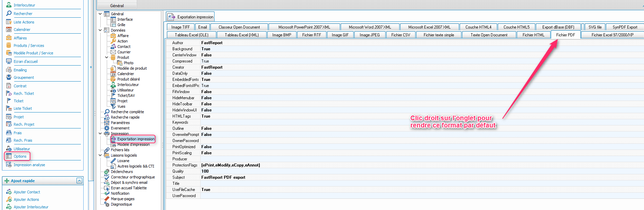This screenshot has height=210, width=644.
Task: Click the Affaires icon in sidebar
Action: click(x=9, y=38)
